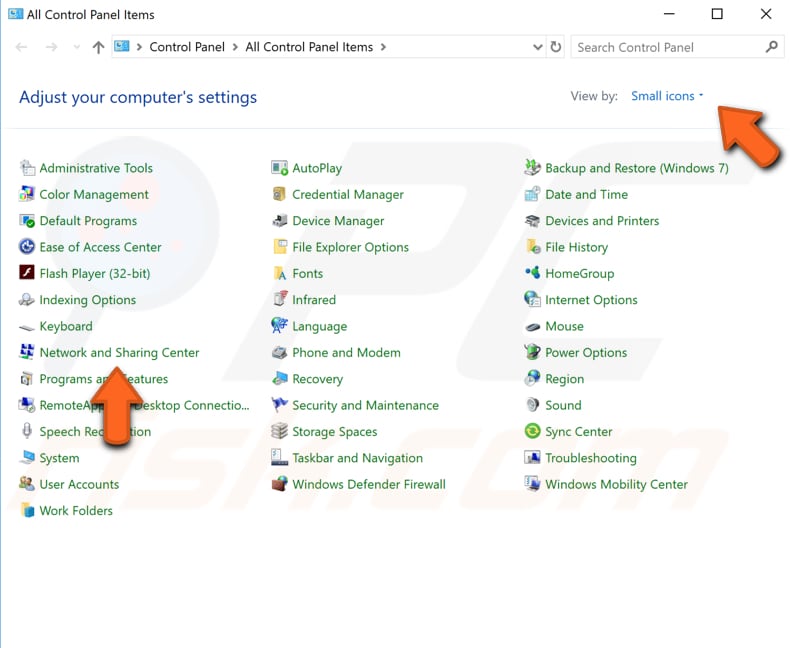The width and height of the screenshot is (790, 648).
Task: Click the Date and Time icon
Action: 533,194
